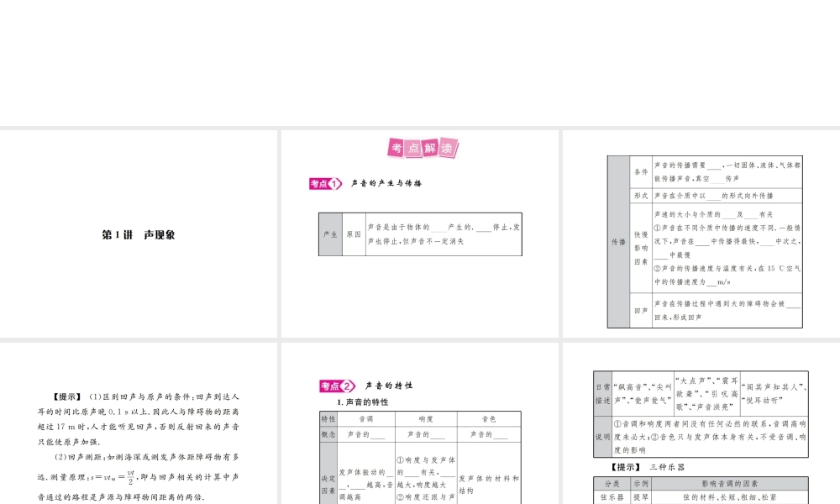Click the 音调 column header
This screenshot has width=840, height=504.
click(366, 419)
